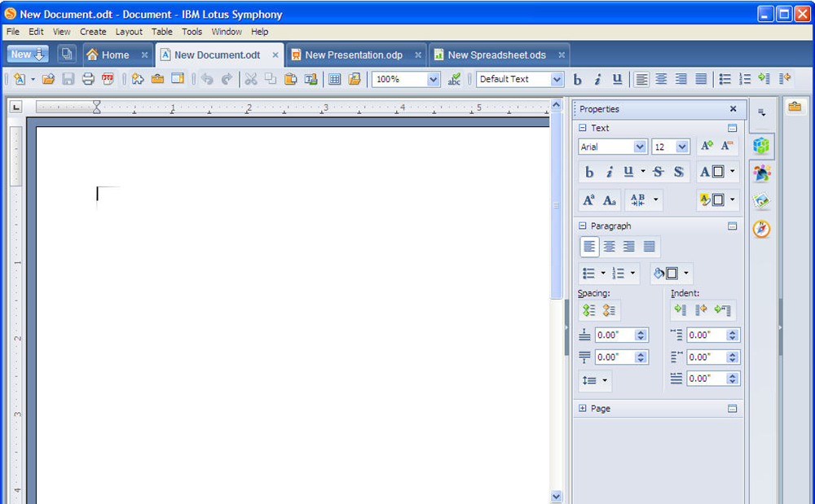The image size is (815, 504).
Task: Export document using the PDF icon
Action: tap(108, 79)
